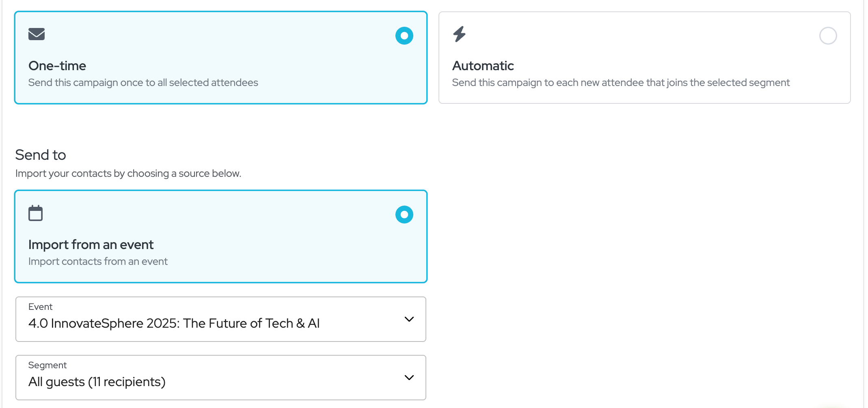
Task: Click the lightning bolt Automatic icon
Action: click(x=459, y=34)
